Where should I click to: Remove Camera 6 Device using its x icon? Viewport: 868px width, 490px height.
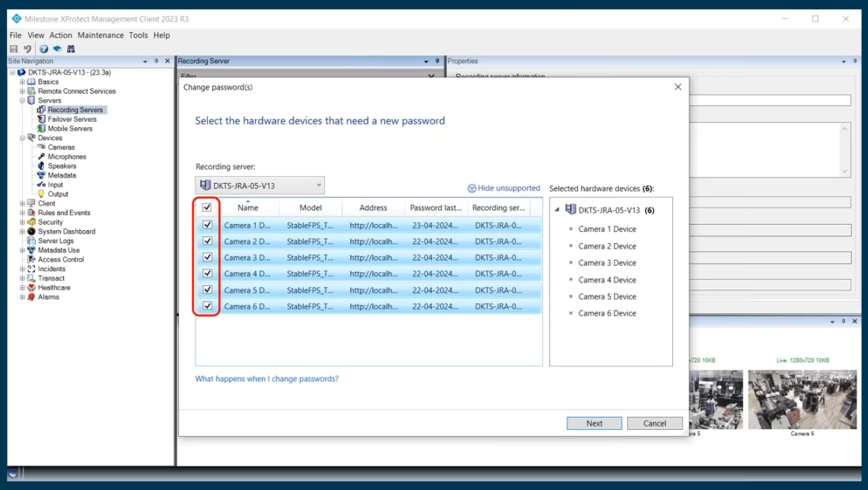tap(570, 313)
